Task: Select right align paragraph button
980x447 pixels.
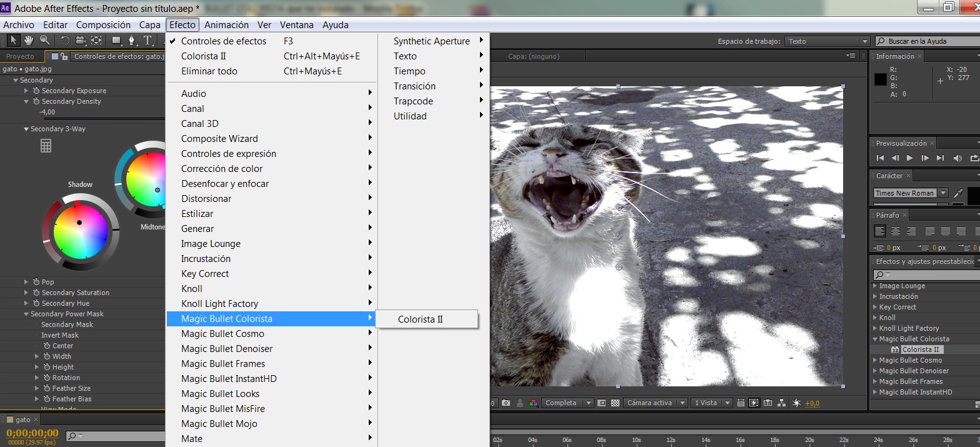Action: coord(911,231)
